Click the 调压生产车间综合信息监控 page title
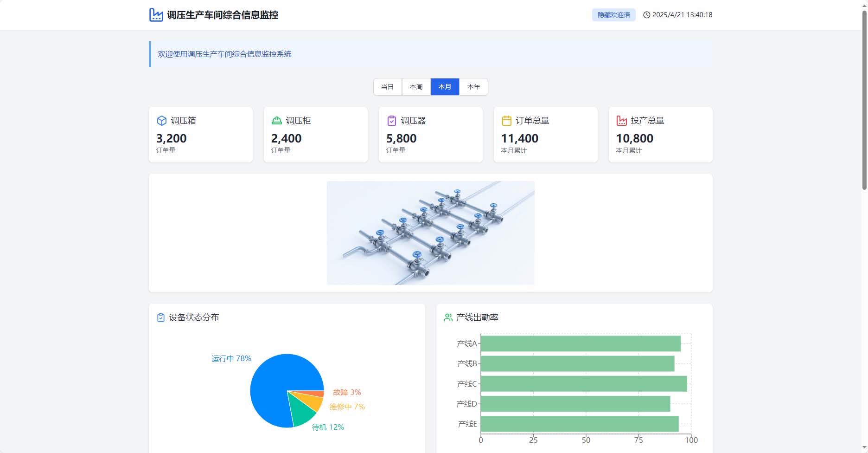The width and height of the screenshot is (868, 453). click(x=223, y=15)
